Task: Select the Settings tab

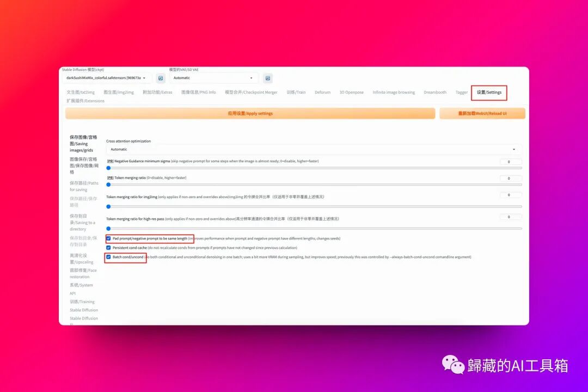Action: pyautogui.click(x=489, y=92)
